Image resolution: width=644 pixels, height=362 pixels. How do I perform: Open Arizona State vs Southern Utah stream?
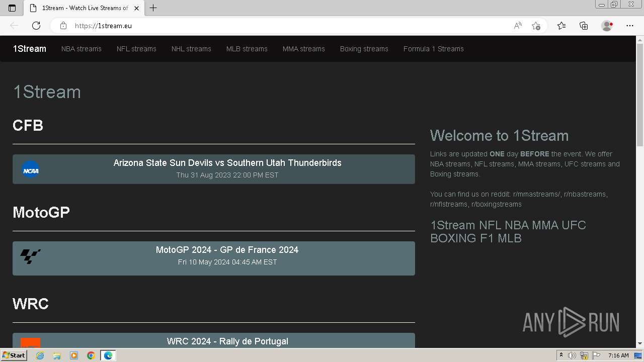pos(214,169)
